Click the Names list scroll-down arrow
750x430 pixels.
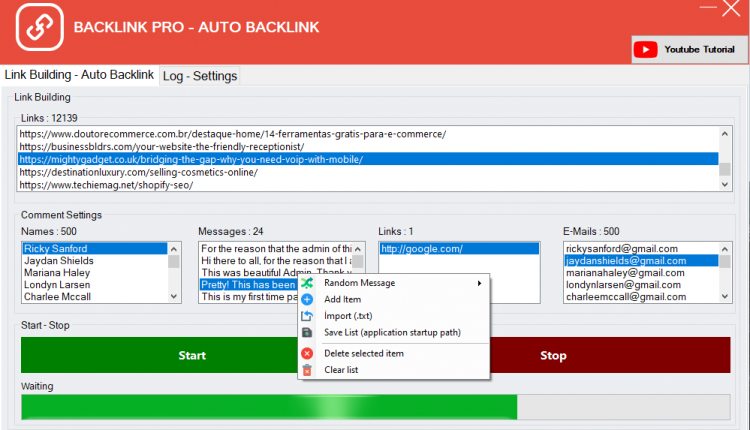point(174,297)
